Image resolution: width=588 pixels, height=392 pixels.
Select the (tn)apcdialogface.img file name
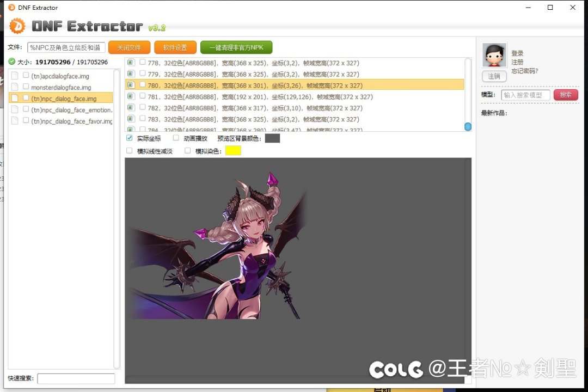pos(60,76)
